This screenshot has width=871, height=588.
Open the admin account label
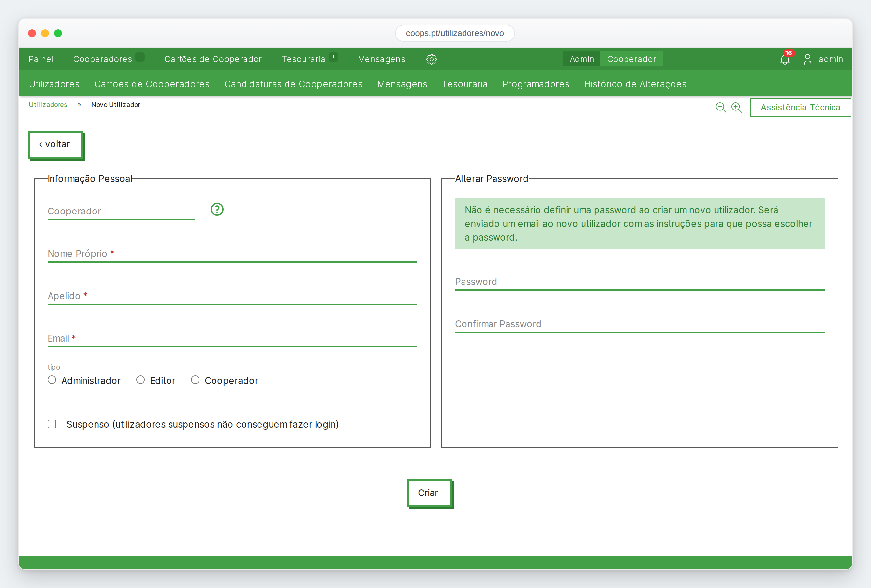831,59
